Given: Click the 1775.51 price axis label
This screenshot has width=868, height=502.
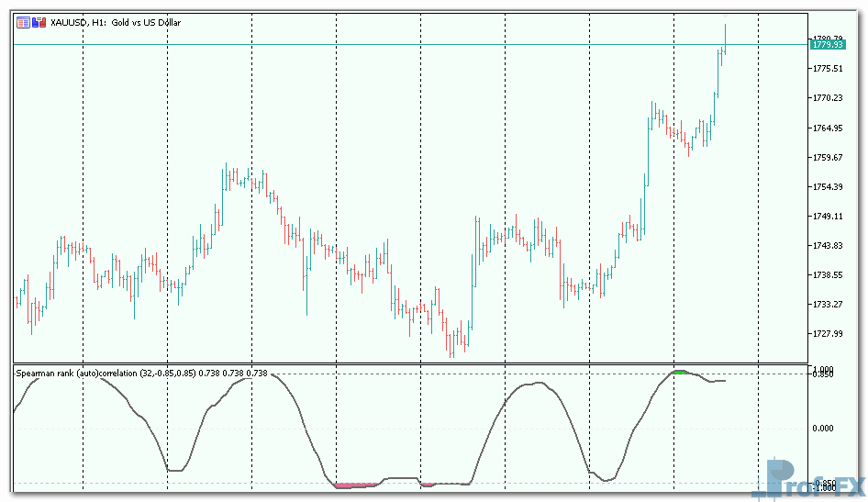Looking at the screenshot, I should coord(828,69).
